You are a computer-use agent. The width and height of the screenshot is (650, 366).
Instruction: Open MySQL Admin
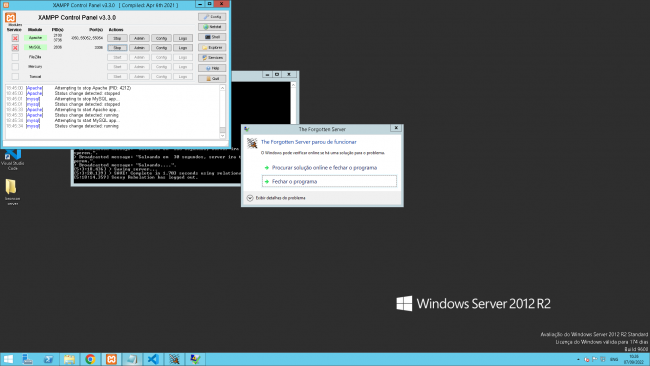tap(139, 48)
